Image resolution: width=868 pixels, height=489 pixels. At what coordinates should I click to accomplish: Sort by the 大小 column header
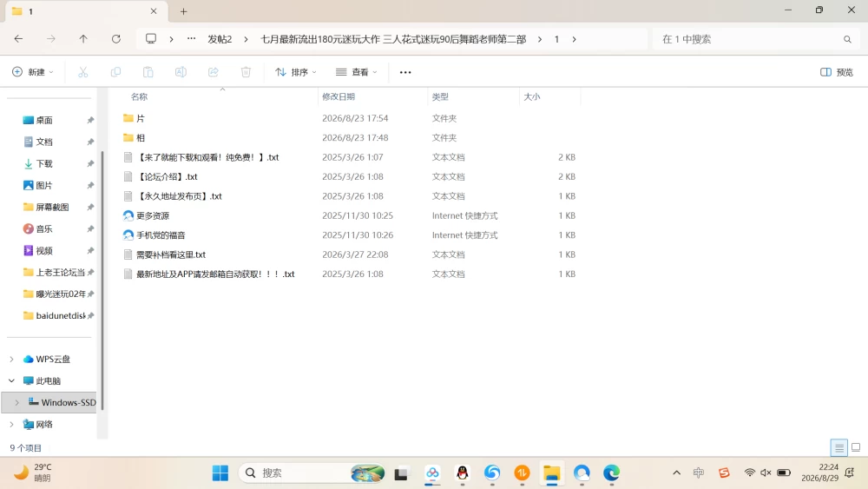point(531,97)
